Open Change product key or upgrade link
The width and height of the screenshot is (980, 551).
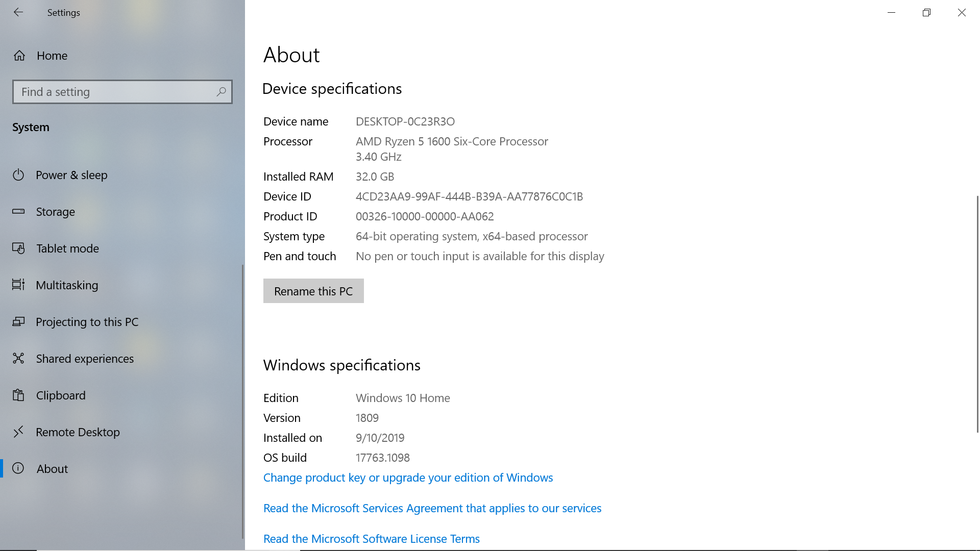coord(408,478)
